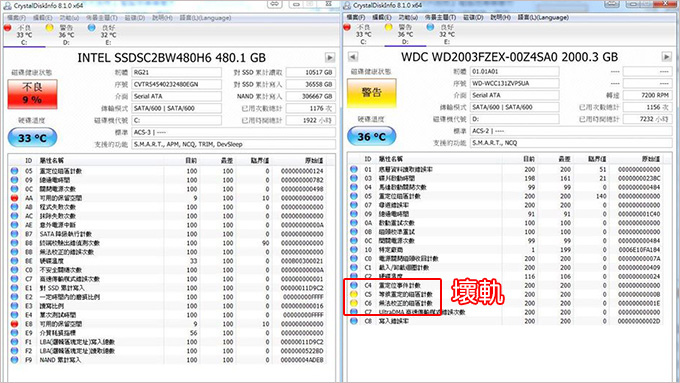This screenshot has width=680, height=383.
Task: Open 語言(L)(Language) menu in the WDC window
Action: [543, 17]
